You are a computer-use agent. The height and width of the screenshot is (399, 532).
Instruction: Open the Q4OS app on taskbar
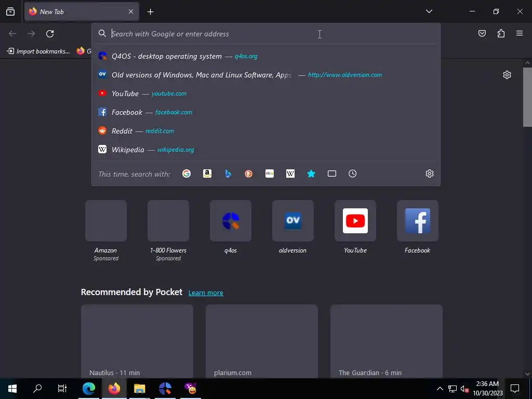click(x=165, y=389)
